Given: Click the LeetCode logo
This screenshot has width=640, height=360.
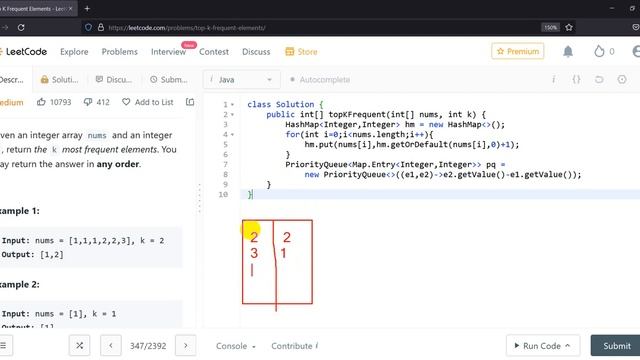Looking at the screenshot, I should click(24, 52).
